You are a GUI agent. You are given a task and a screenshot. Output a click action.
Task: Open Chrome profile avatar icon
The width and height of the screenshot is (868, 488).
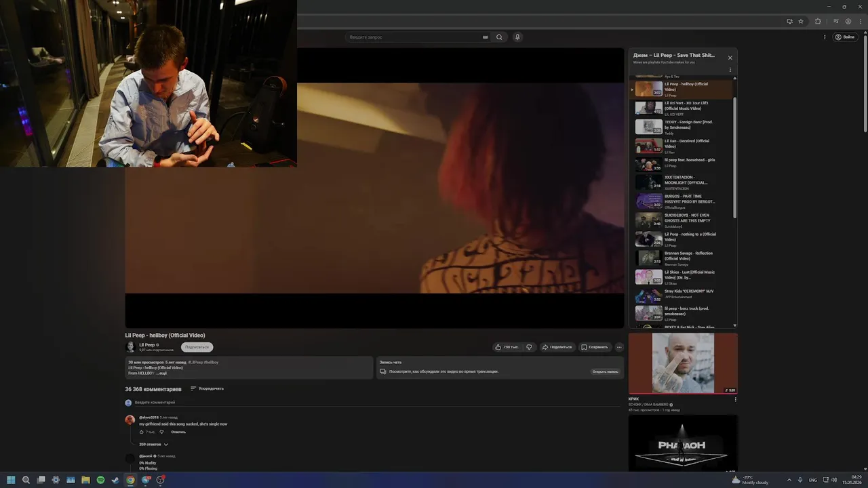click(x=848, y=21)
